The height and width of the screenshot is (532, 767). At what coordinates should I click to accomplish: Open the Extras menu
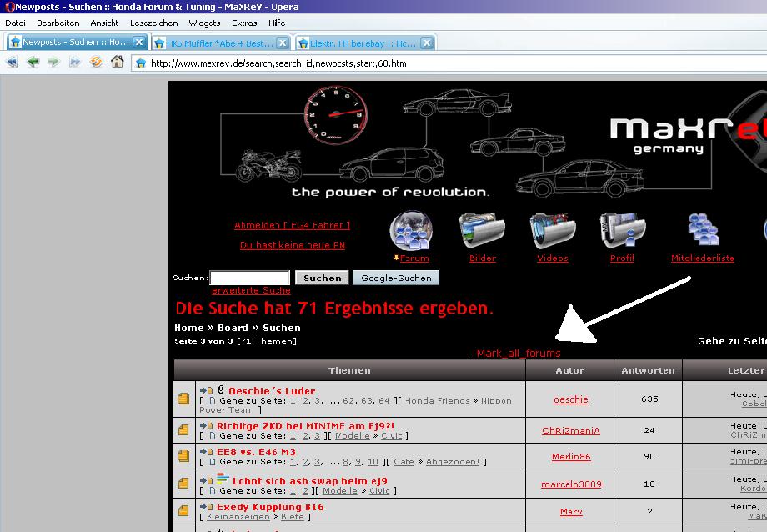point(244,23)
